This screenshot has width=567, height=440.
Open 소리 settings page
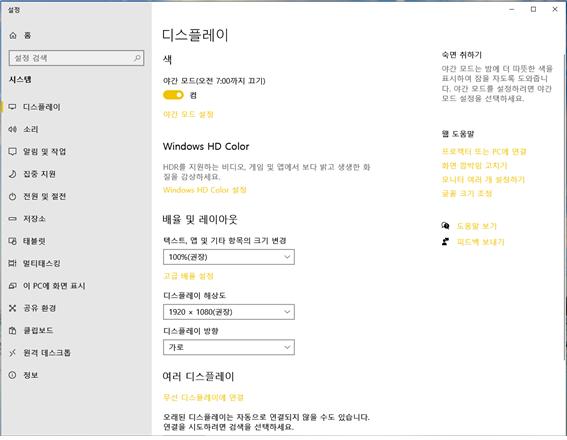coord(76,129)
